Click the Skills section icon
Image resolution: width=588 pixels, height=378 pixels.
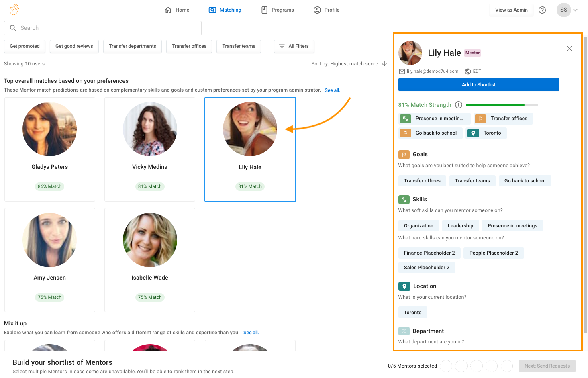(x=404, y=199)
